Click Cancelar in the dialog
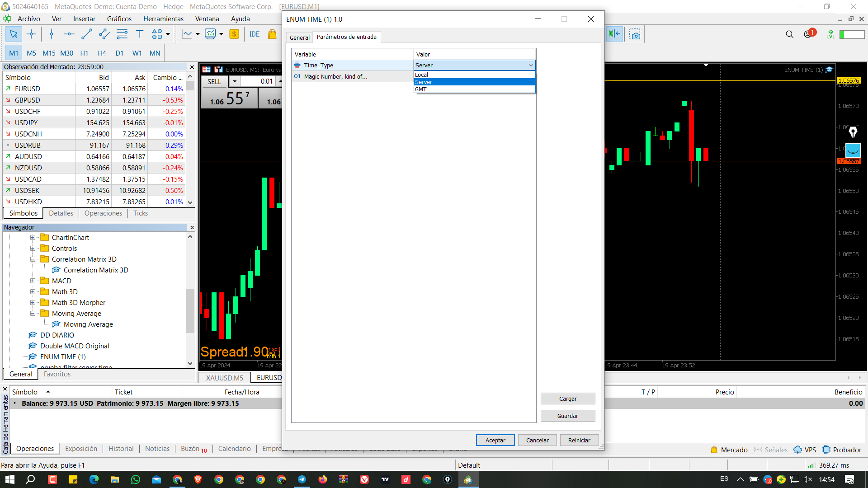 537,440
